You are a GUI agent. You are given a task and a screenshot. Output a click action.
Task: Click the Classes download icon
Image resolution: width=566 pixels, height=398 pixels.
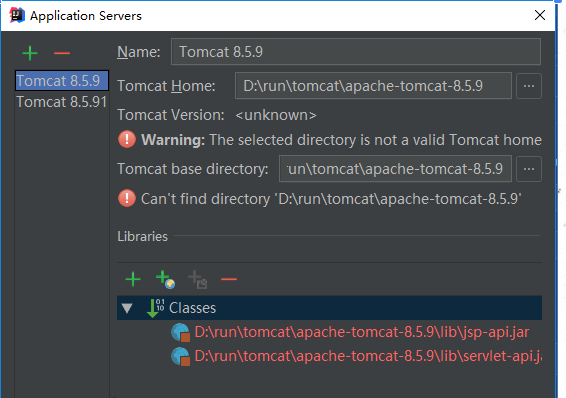pos(156,308)
